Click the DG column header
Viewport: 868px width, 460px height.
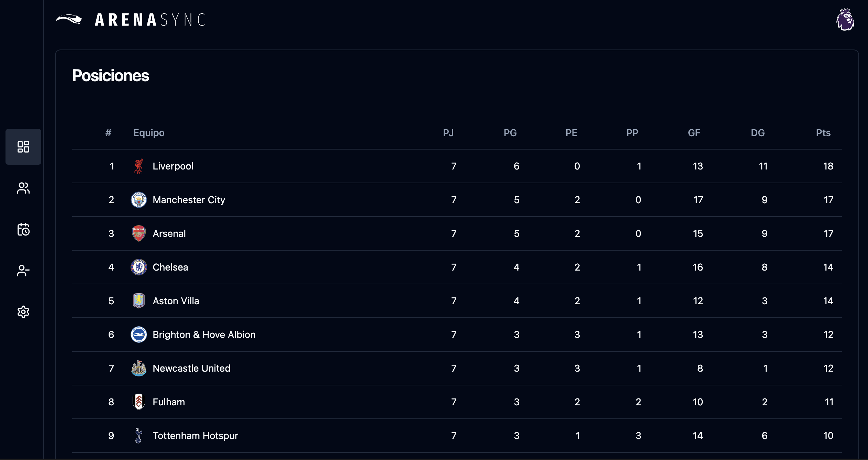pyautogui.click(x=757, y=133)
